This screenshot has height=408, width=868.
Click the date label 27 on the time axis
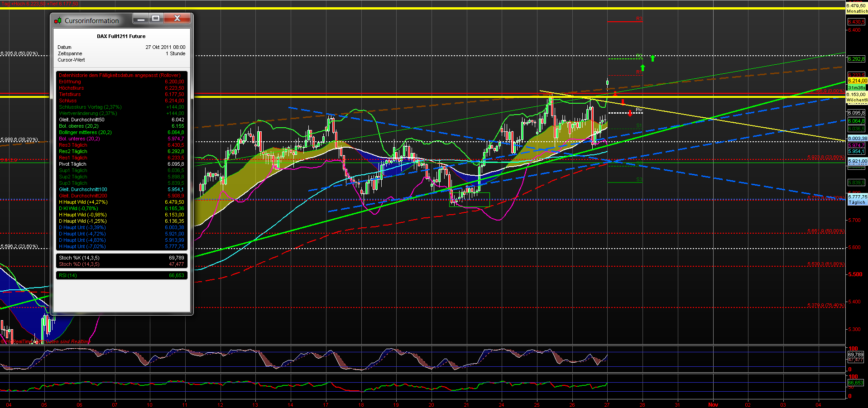tap(607, 404)
